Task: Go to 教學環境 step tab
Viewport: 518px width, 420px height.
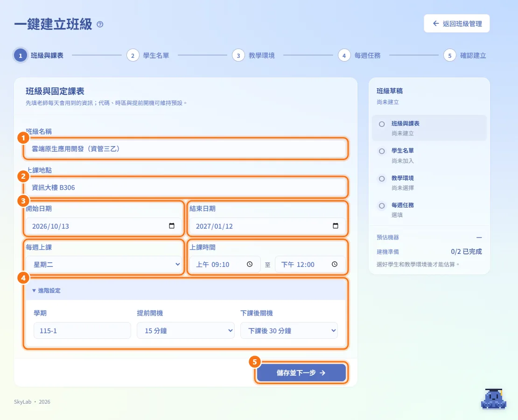Action: tap(253, 56)
